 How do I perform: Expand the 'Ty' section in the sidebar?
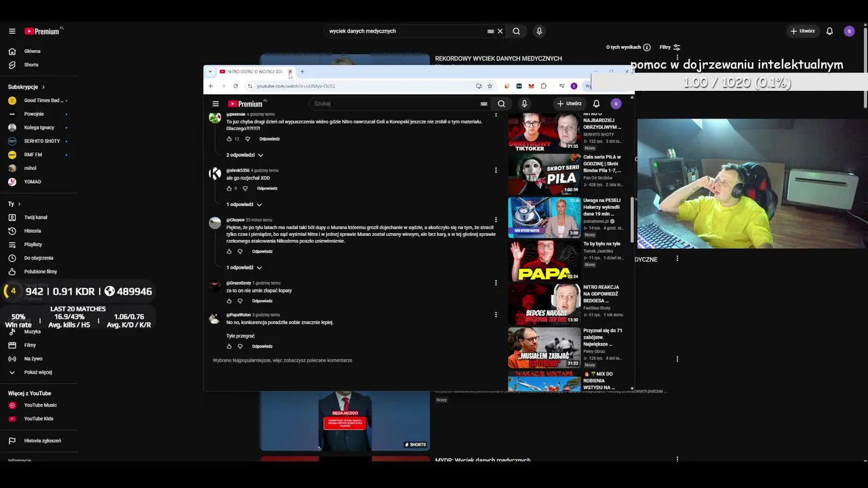click(14, 204)
